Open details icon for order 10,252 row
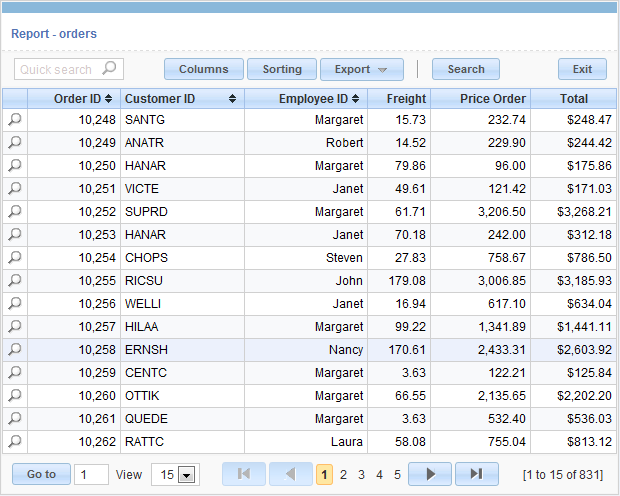Viewport: 620px width, 496px height. [15, 211]
